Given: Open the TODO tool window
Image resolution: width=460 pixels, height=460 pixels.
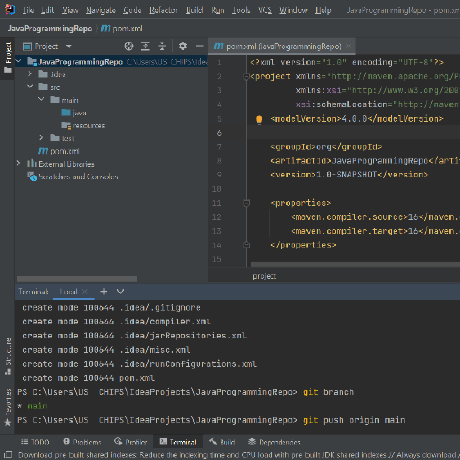Looking at the screenshot, I should (35, 442).
